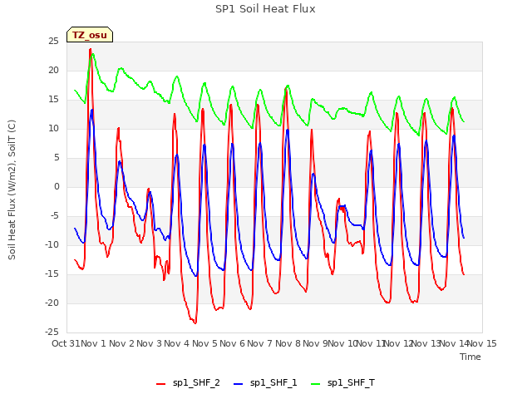The image size is (532, 399).
Task: Click the Nov 2 x-axis tick label
Action: 121,343
